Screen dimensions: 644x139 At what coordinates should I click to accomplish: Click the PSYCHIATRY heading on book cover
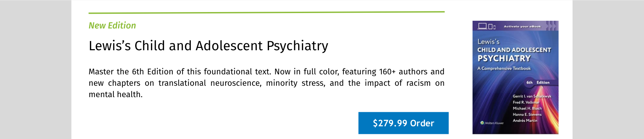[504, 59]
